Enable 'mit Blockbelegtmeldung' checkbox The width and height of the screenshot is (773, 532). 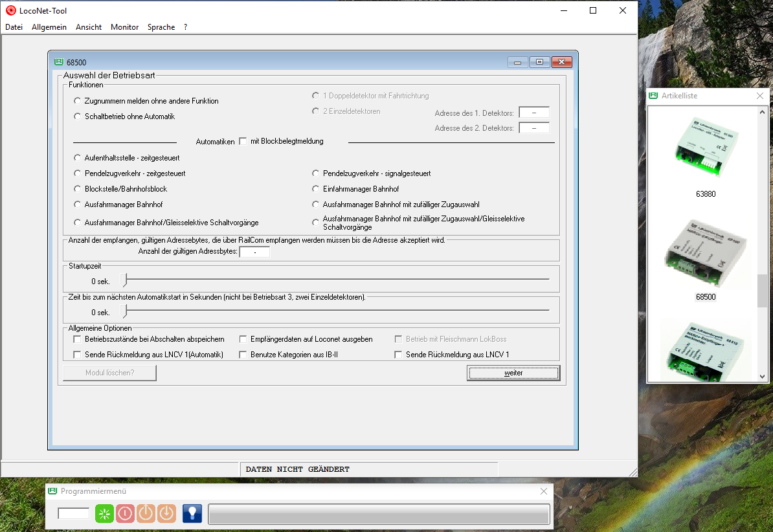coord(243,141)
